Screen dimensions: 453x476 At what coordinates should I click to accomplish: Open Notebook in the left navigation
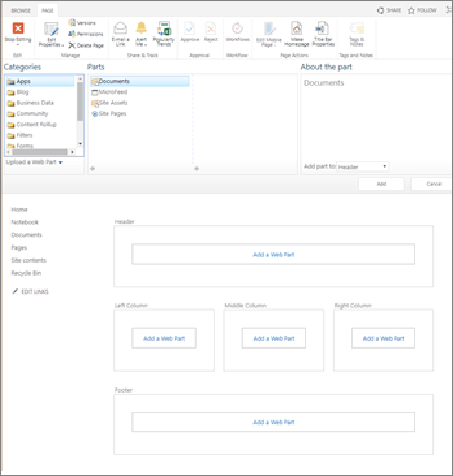pyautogui.click(x=25, y=222)
